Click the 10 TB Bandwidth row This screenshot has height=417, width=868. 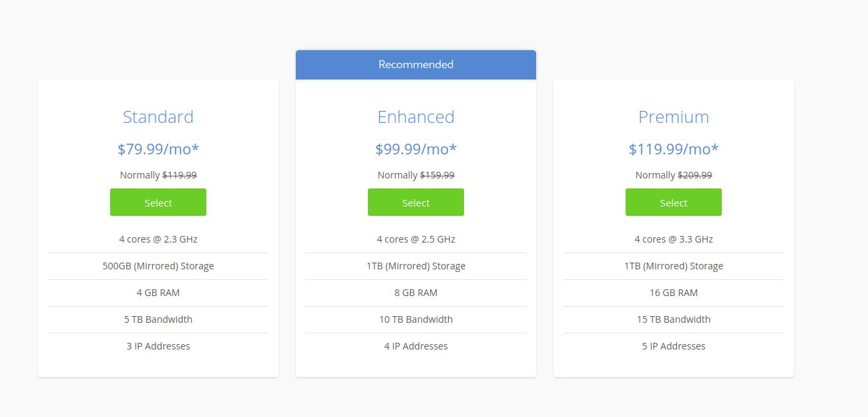415,319
